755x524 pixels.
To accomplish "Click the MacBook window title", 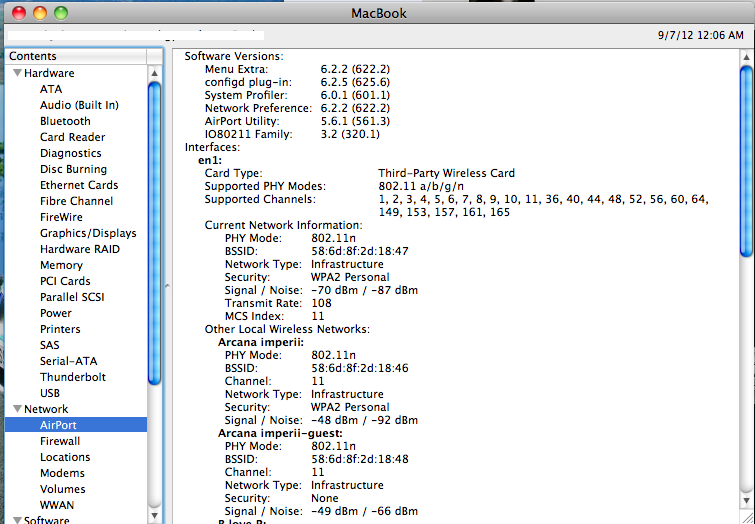I will coord(379,13).
